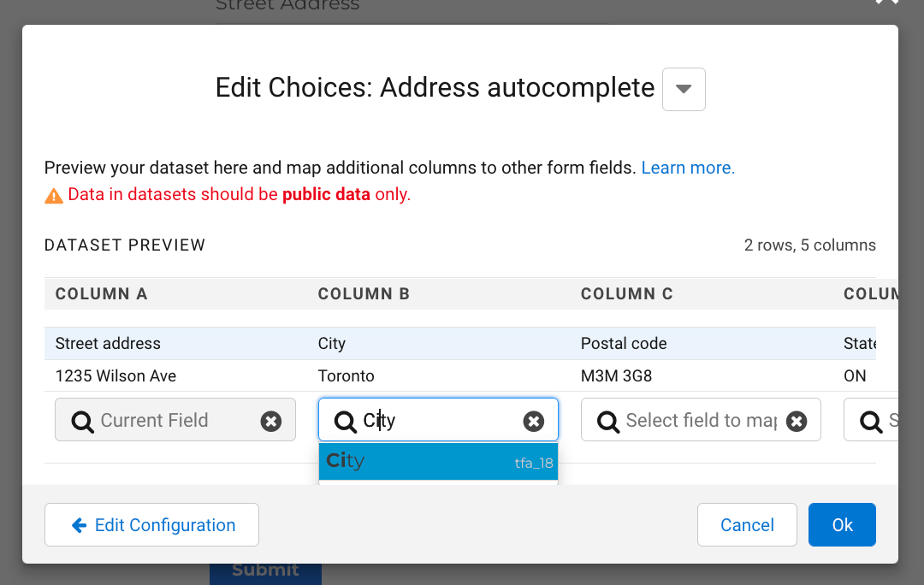The width and height of the screenshot is (924, 585).
Task: Click the magnifier icon in Column B field
Action: [345, 421]
